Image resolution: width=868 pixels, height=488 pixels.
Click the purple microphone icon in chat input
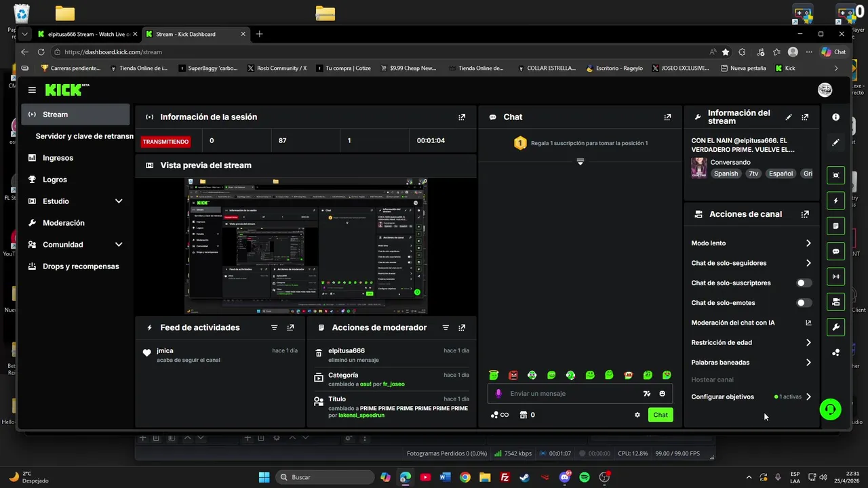coord(498,394)
